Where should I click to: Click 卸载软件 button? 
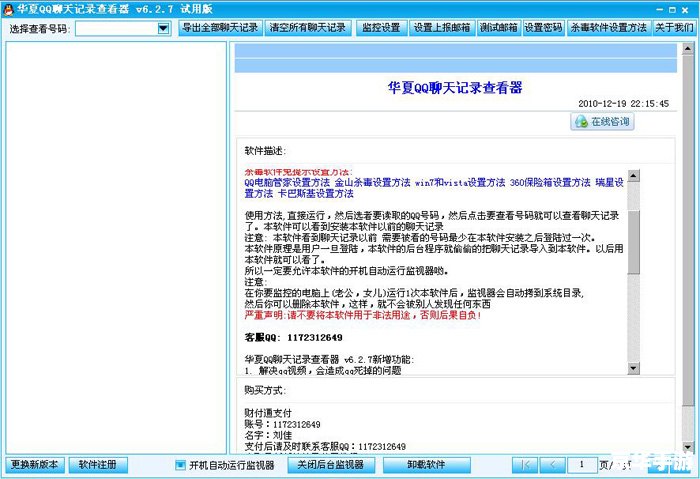point(426,465)
